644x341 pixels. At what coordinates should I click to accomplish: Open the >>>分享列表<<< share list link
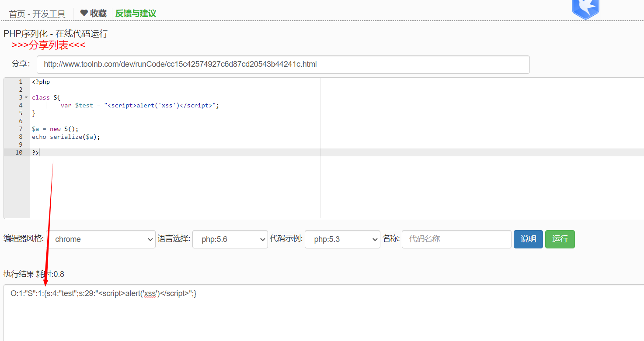[49, 45]
